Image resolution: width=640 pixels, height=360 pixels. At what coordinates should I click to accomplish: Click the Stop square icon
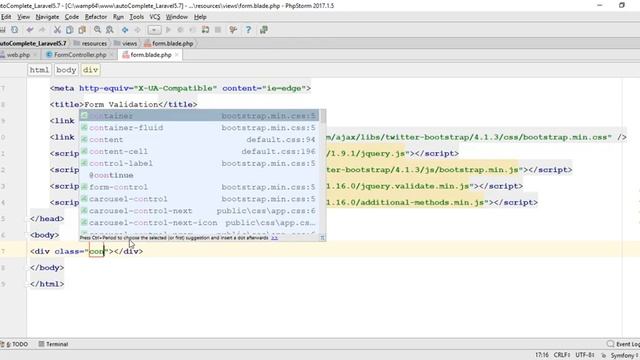click(218, 30)
